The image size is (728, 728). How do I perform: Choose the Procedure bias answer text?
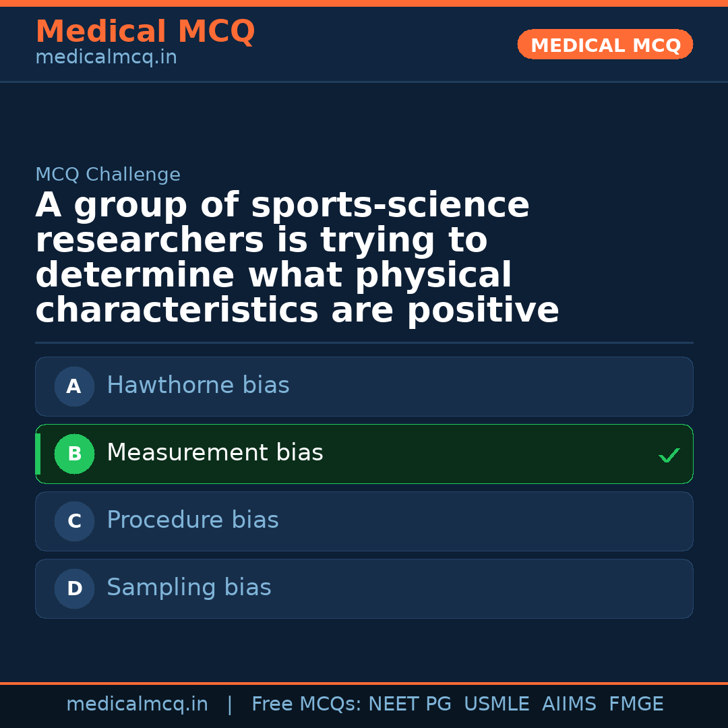tap(193, 520)
